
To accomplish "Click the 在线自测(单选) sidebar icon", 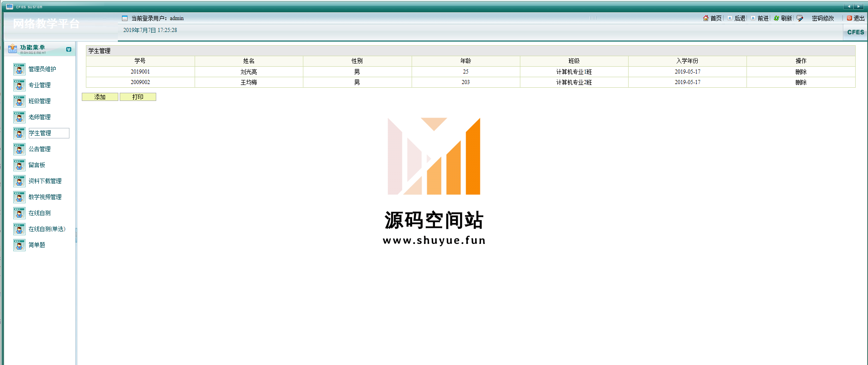I will pos(19,229).
